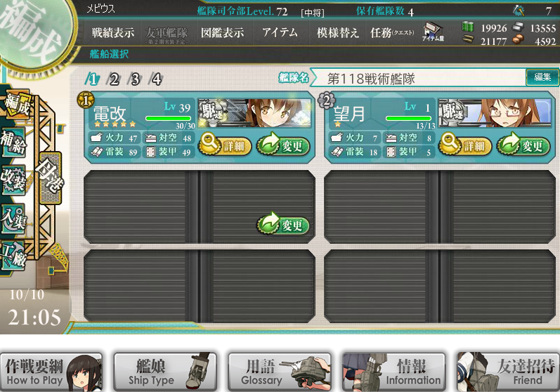
Task: Click the 編成 organize sidebar icon
Action: (15, 103)
